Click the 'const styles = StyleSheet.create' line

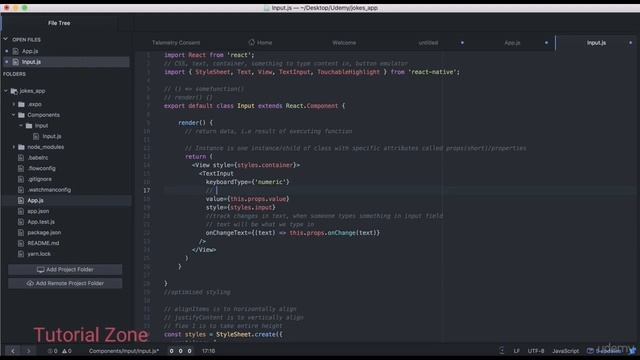click(223, 334)
